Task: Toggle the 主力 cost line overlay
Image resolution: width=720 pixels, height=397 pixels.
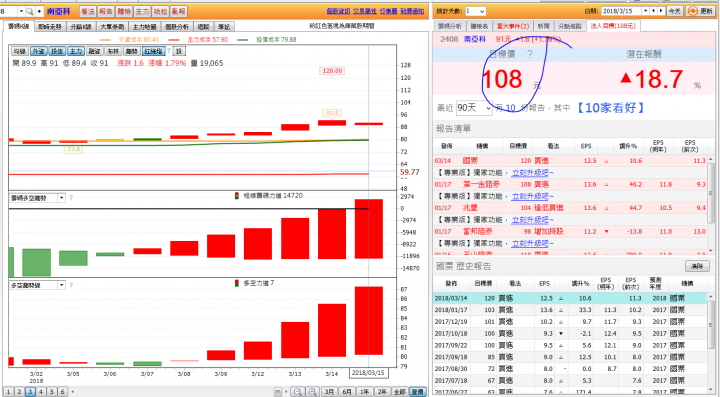Action: pyautogui.click(x=75, y=51)
